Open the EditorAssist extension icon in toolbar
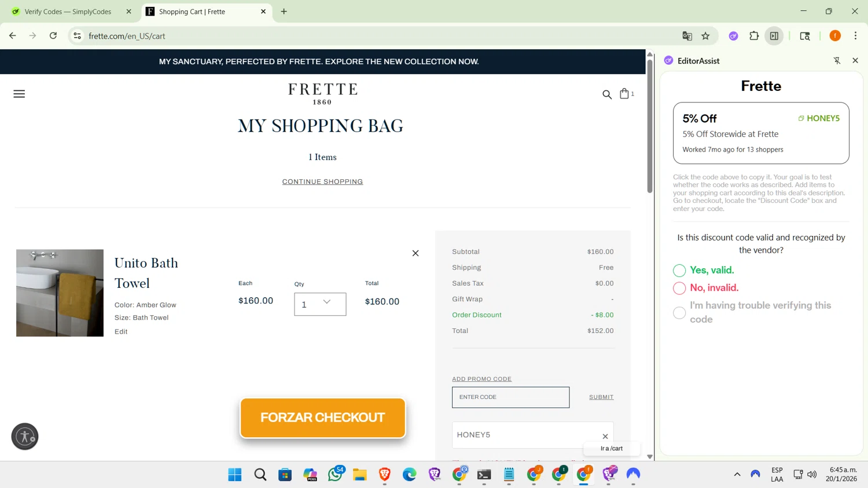Viewport: 868px width, 488px height. click(x=733, y=36)
